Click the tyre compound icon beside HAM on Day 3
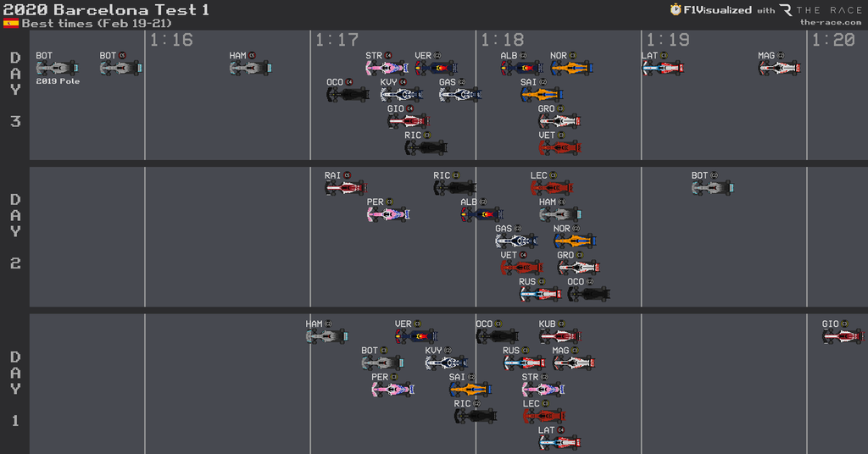868x454 pixels. (x=252, y=55)
